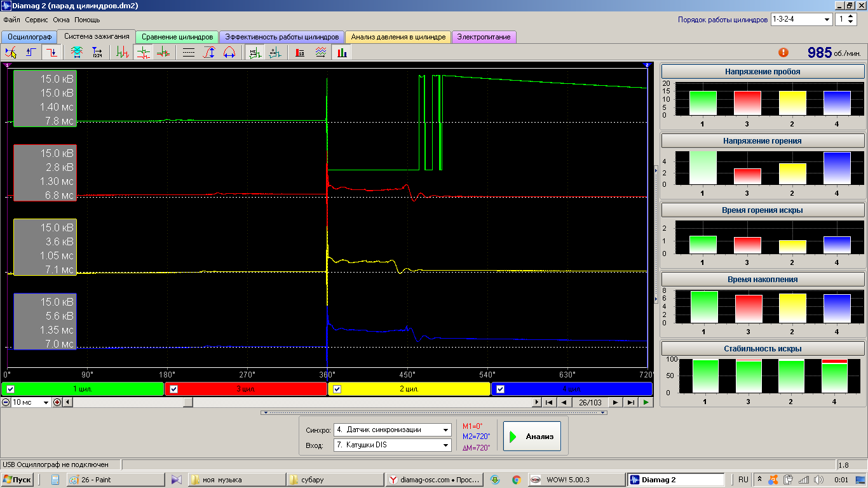Toggle the red falling-edge trigger icon
Screen dimensions: 868x488
point(51,52)
